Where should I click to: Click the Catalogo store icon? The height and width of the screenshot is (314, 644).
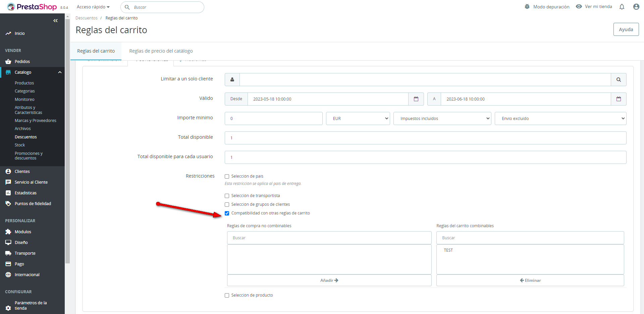(8, 72)
